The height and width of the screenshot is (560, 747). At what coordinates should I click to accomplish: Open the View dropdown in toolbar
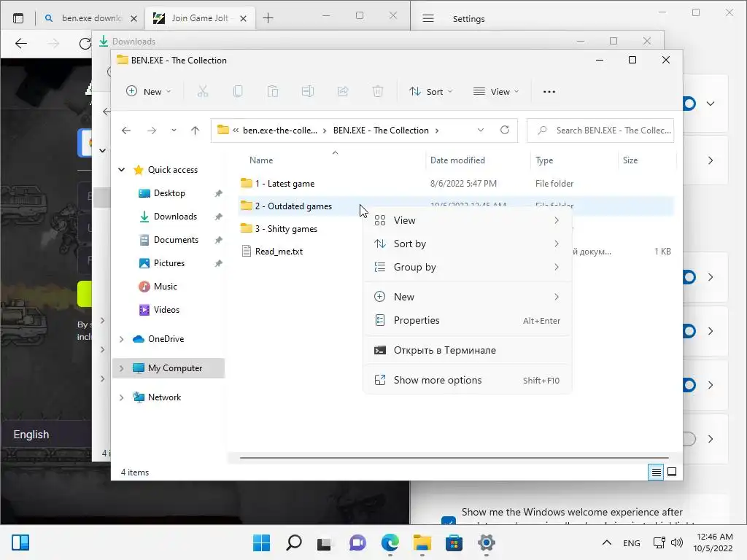496,91
